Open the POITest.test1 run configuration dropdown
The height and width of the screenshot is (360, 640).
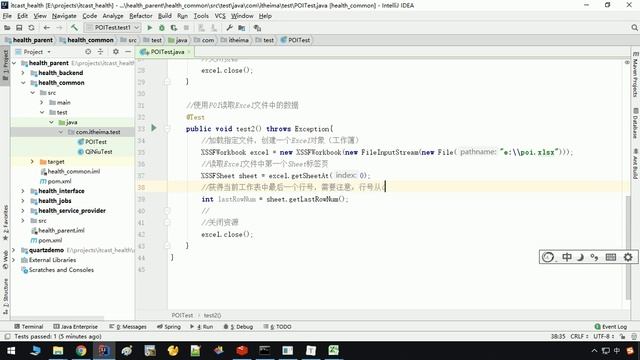(112, 27)
